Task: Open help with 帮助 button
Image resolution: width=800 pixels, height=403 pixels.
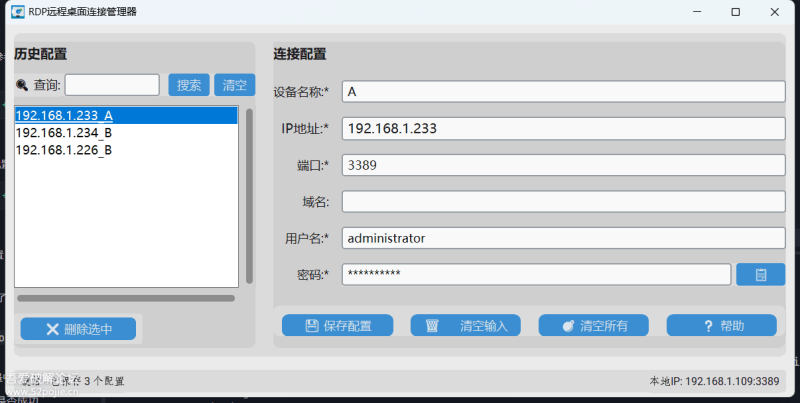Action: (x=721, y=325)
